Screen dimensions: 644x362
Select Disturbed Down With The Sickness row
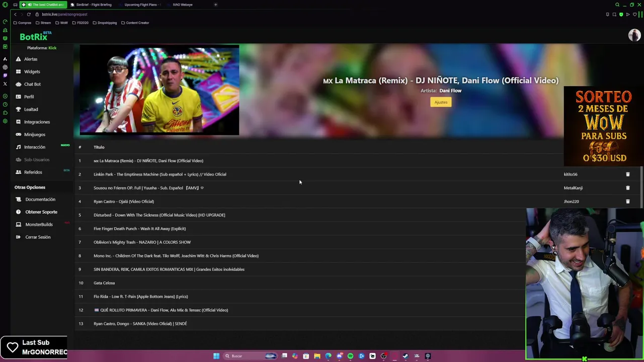[x=301, y=215]
